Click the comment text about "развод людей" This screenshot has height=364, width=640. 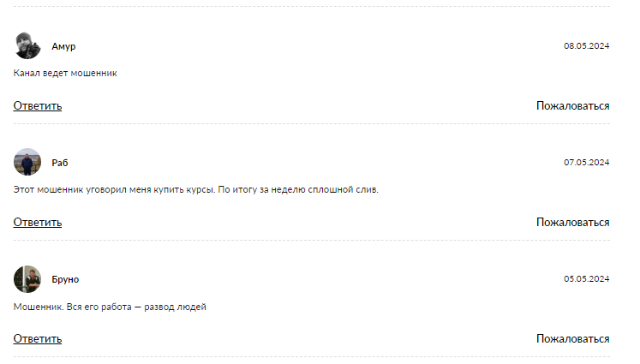[111, 307]
